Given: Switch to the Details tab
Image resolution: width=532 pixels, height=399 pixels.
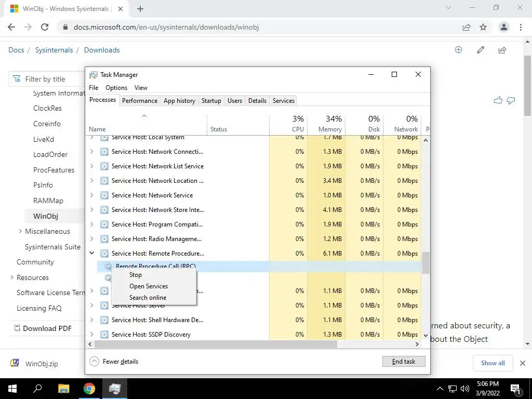Looking at the screenshot, I should tap(257, 101).
